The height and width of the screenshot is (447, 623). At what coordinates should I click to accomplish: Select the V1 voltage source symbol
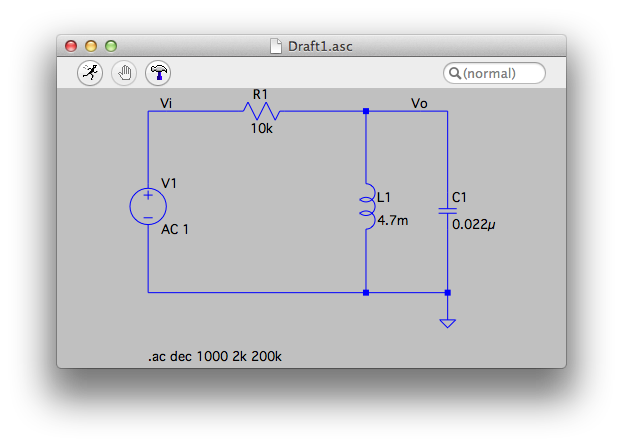click(x=148, y=206)
